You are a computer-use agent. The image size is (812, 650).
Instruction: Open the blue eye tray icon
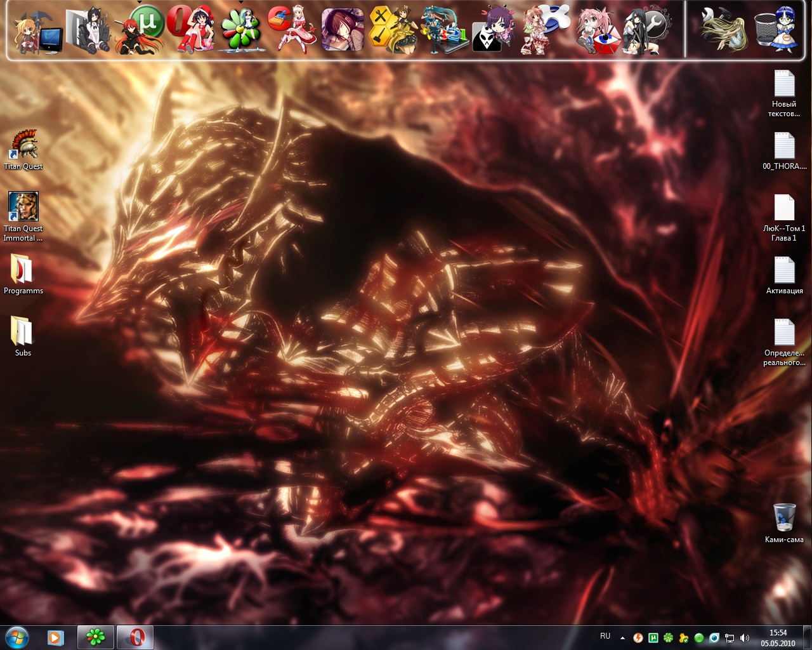714,638
